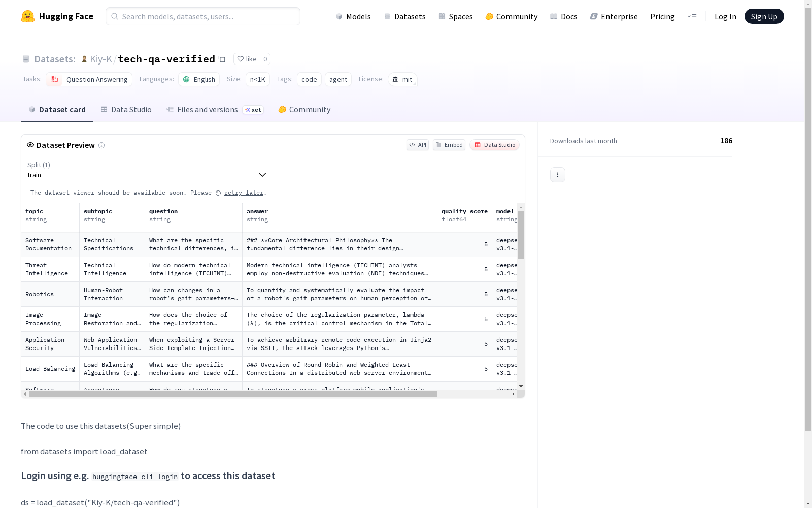This screenshot has height=508, width=812.
Task: Click the dataset table horizontal scrollbar
Action: [x=233, y=394]
